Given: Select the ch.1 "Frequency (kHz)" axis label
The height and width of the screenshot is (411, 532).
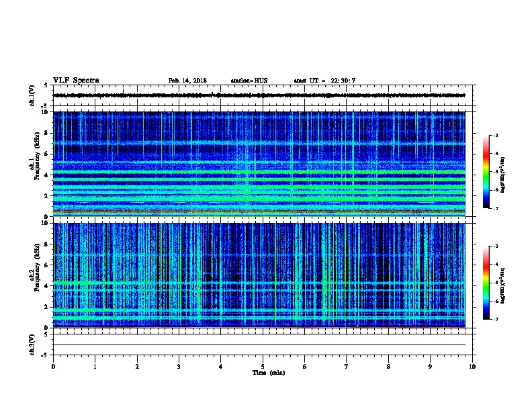Looking at the screenshot, I should coord(37,156).
